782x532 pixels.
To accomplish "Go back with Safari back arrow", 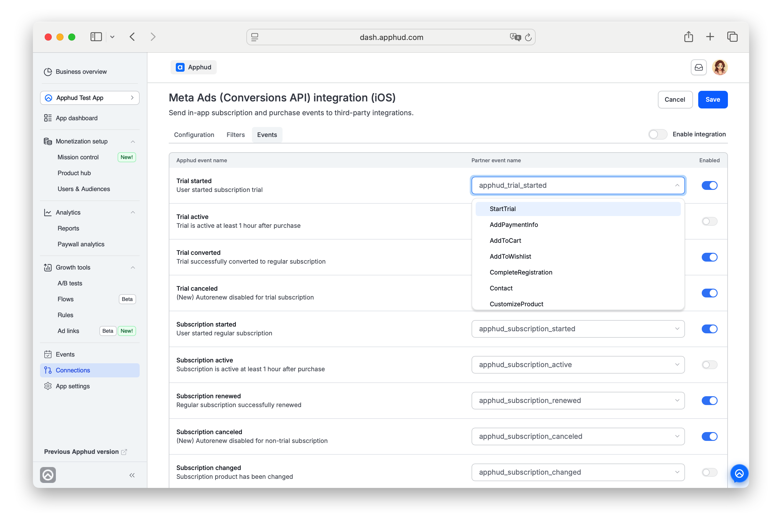I will (x=132, y=37).
